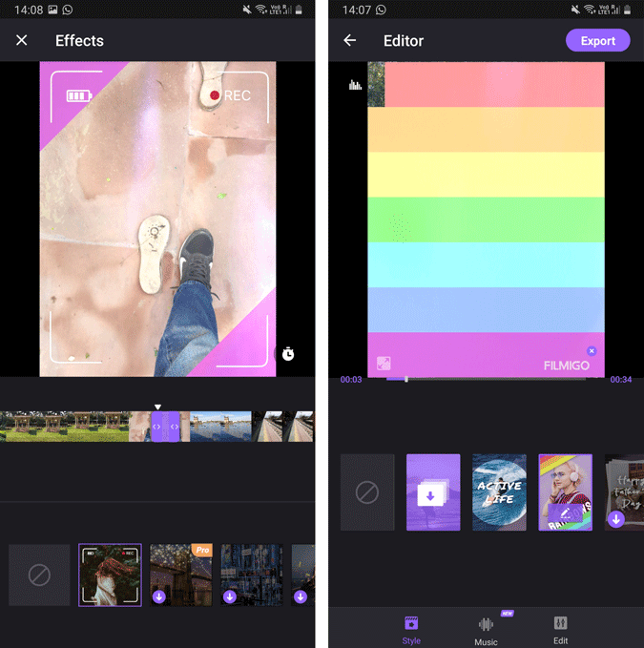The image size is (644, 648).
Task: Open the download more styles tile
Action: [433, 492]
